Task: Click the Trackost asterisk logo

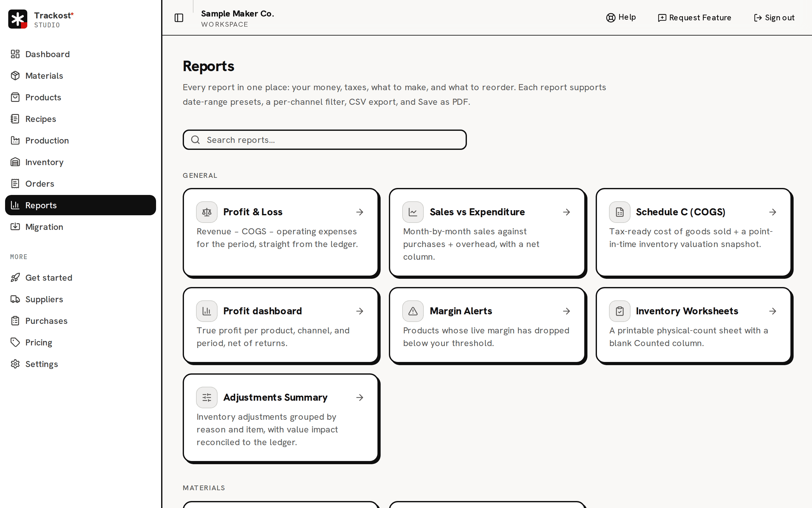Action: (x=18, y=19)
